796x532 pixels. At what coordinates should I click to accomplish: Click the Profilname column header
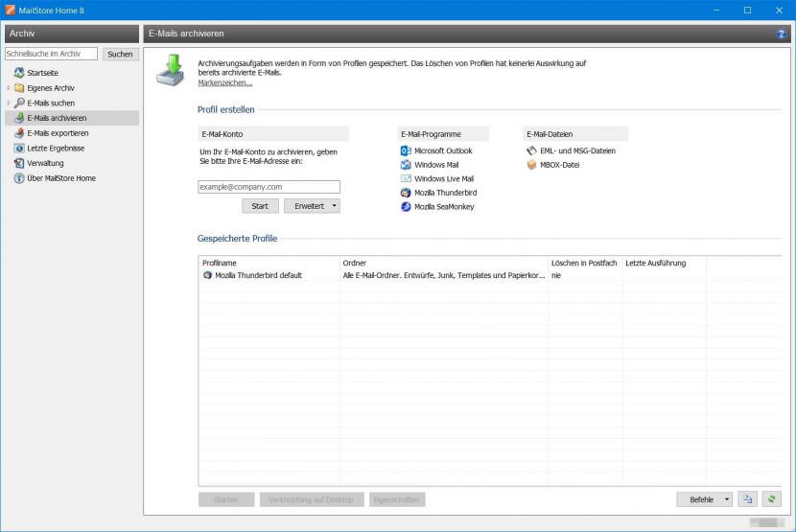[220, 263]
